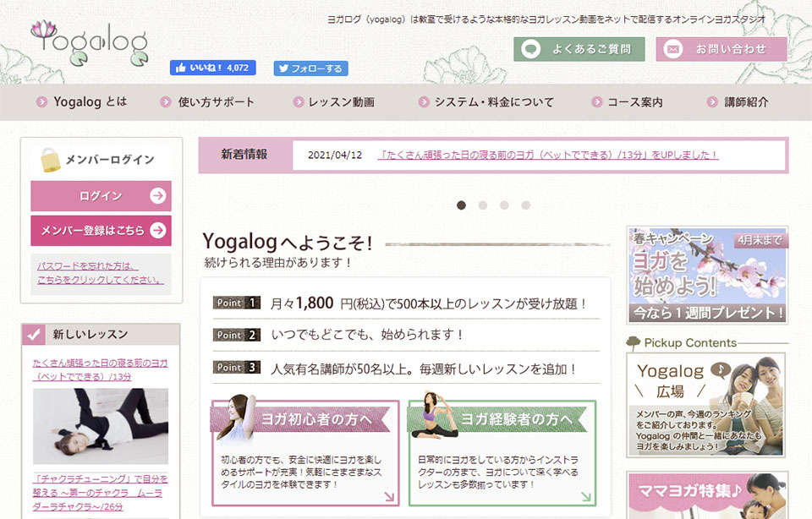
Task: Click the speech bubble icon in the FAQ button
Action: pyautogui.click(x=531, y=50)
